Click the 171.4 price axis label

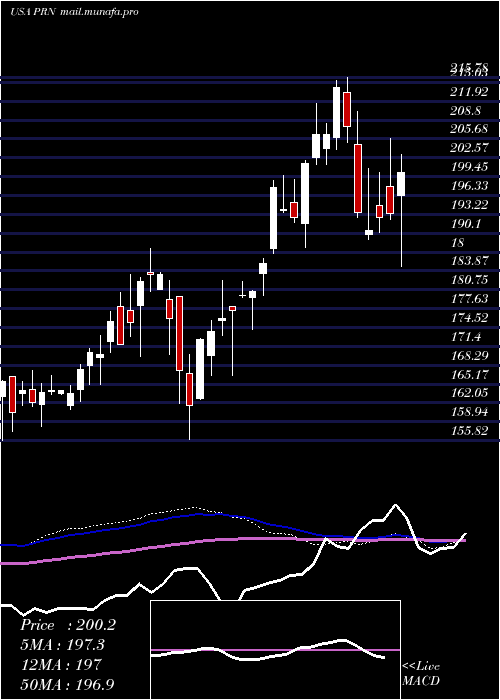(466, 337)
